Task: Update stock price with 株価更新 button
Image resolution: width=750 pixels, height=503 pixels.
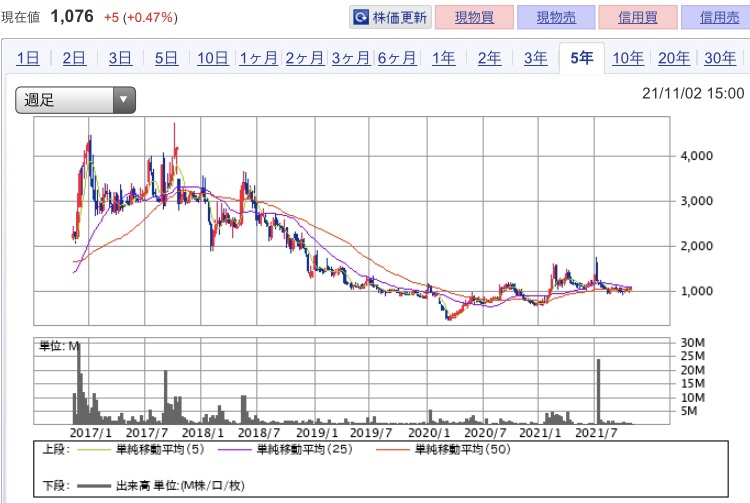Action: (390, 17)
